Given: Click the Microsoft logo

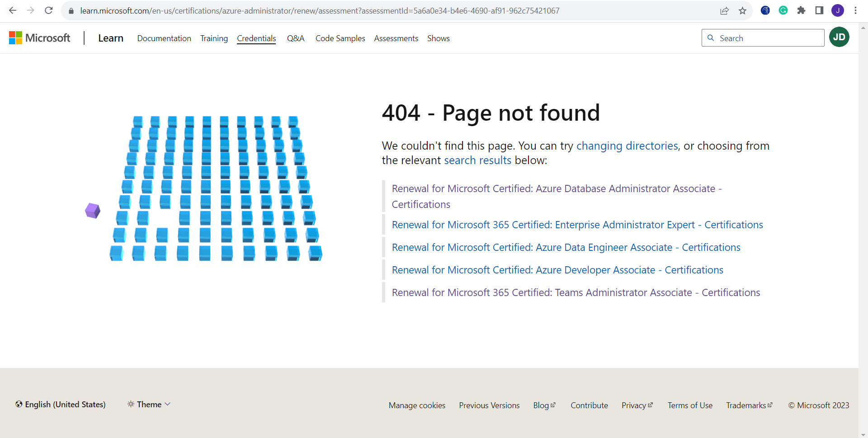Looking at the screenshot, I should pyautogui.click(x=40, y=38).
